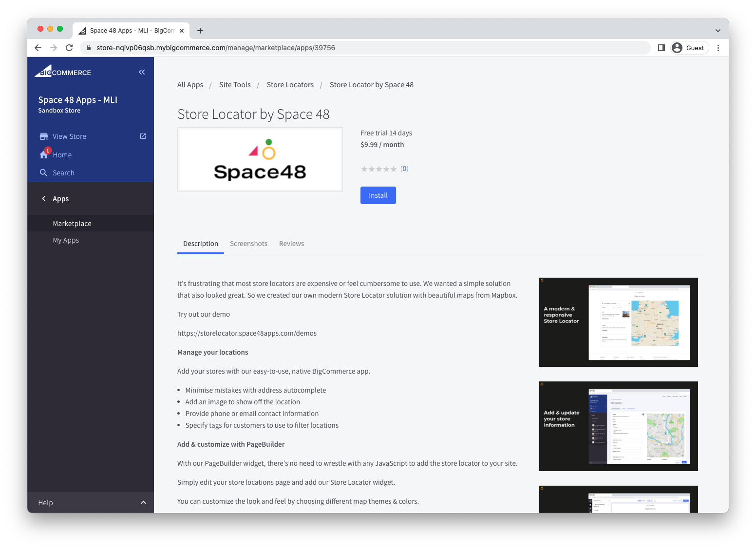Click View Store link
The height and width of the screenshot is (549, 756).
(69, 136)
